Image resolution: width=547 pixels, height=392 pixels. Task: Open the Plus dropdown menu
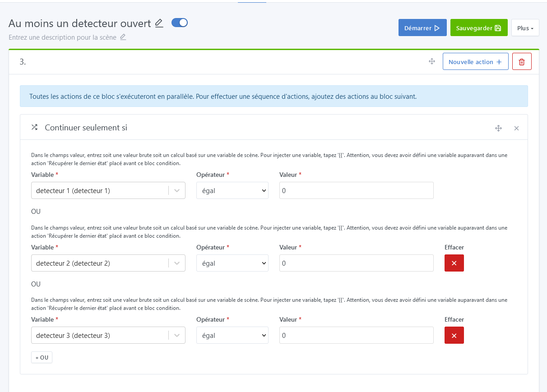coord(525,28)
